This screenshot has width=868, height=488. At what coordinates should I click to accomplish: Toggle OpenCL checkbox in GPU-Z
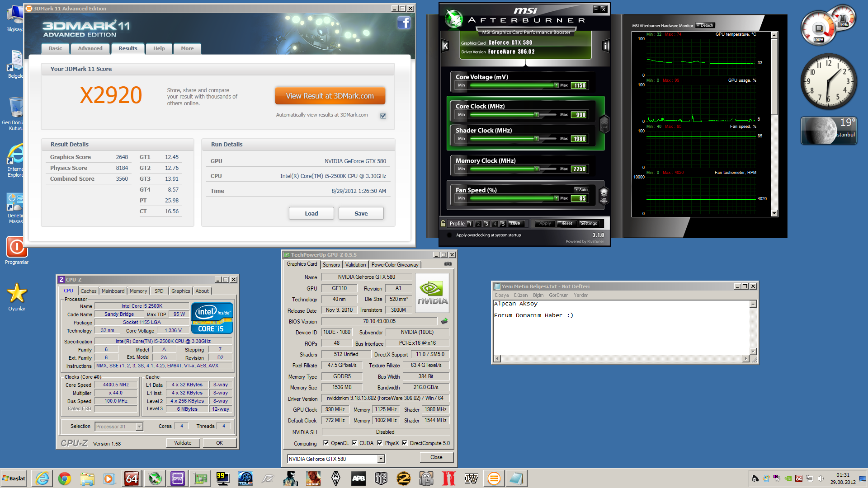(326, 443)
